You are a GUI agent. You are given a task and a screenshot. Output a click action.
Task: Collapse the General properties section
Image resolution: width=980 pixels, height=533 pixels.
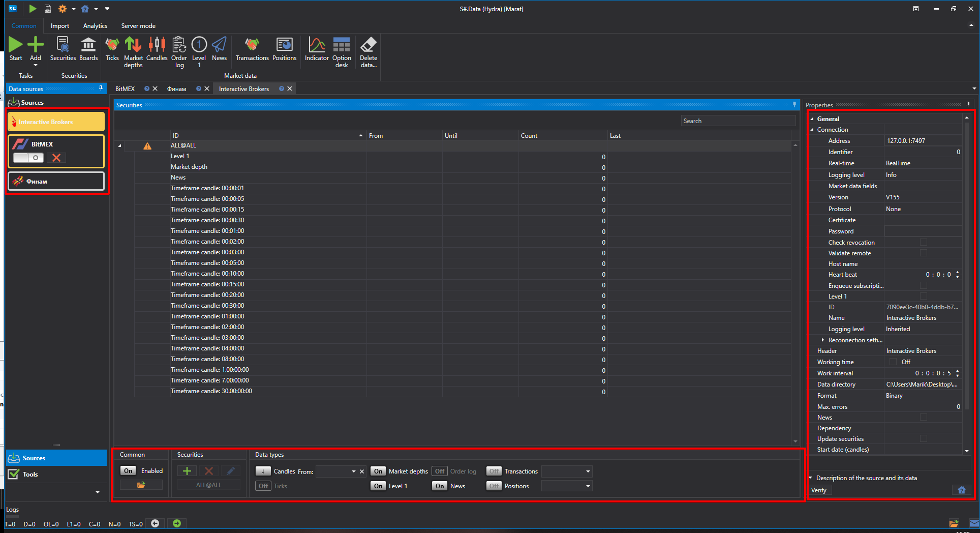(x=812, y=119)
